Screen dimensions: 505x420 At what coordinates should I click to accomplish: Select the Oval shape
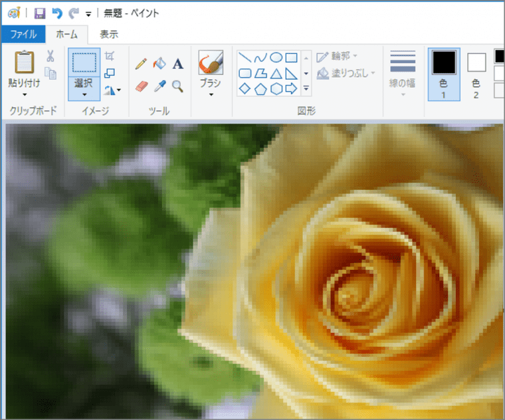pos(276,58)
